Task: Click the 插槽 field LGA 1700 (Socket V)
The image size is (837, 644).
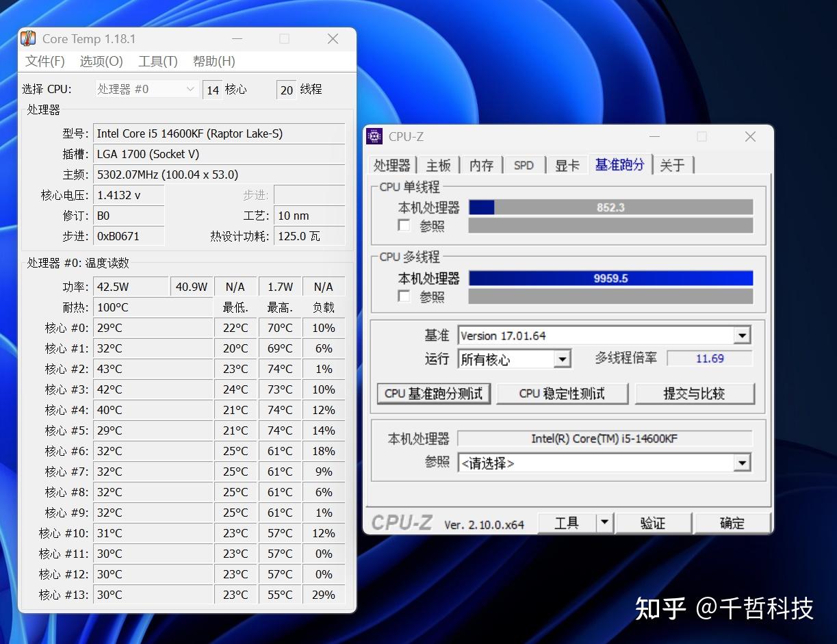Action: point(219,154)
